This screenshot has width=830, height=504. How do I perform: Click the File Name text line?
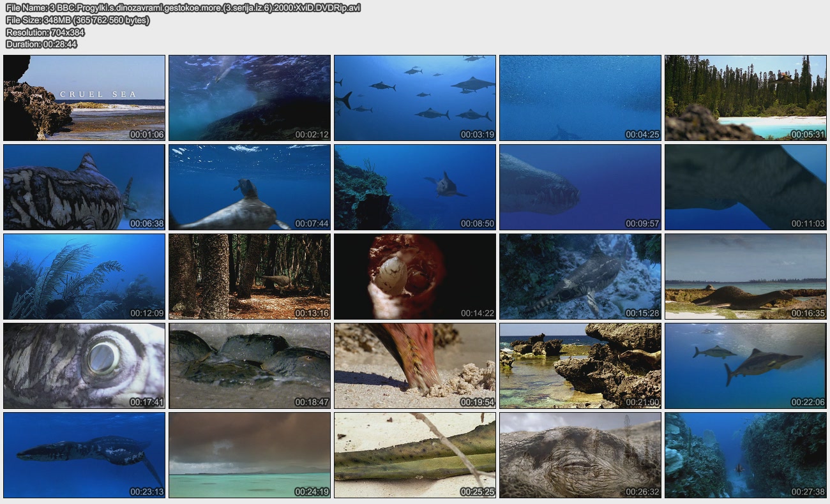(x=183, y=8)
